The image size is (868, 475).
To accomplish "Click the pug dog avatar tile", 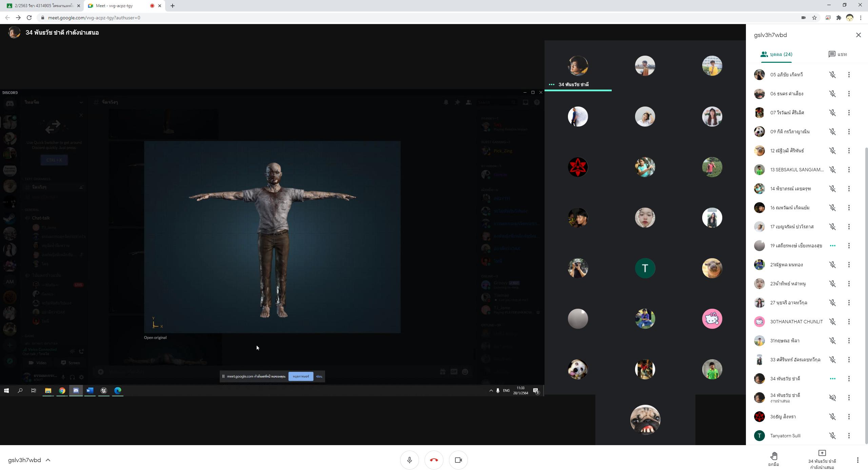I will (645, 420).
